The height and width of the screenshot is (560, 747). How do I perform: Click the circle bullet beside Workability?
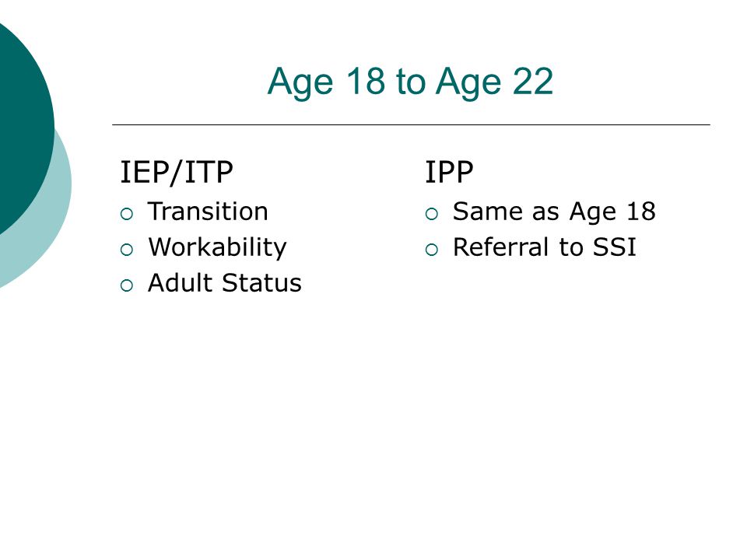[x=127, y=250]
